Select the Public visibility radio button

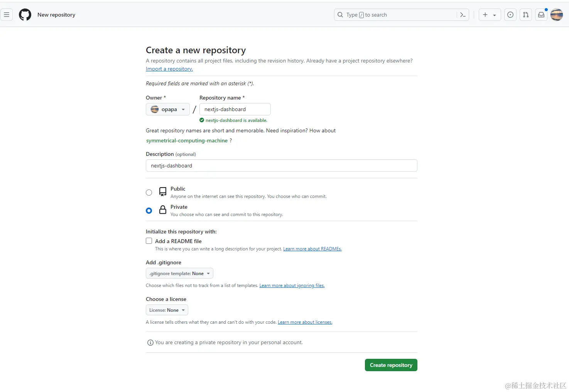(x=149, y=193)
